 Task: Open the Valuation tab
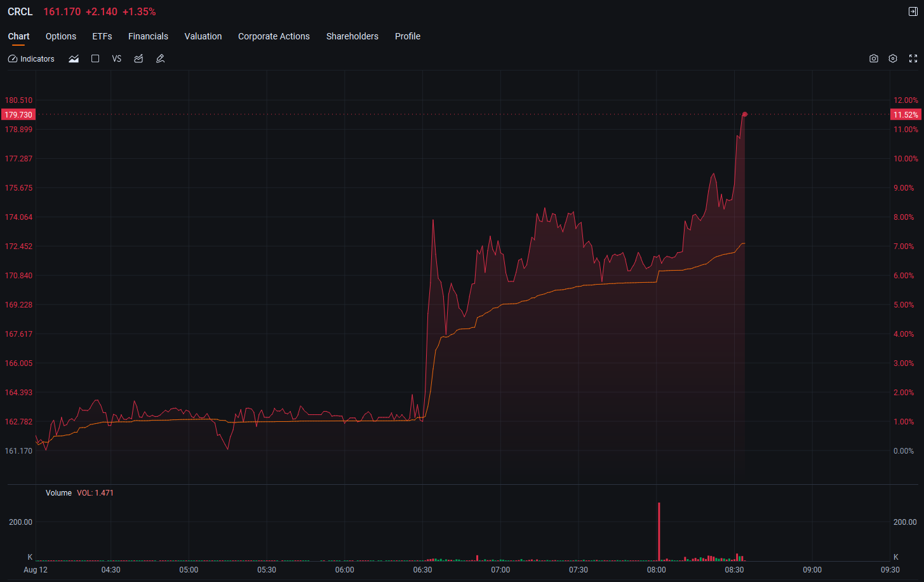(x=203, y=36)
